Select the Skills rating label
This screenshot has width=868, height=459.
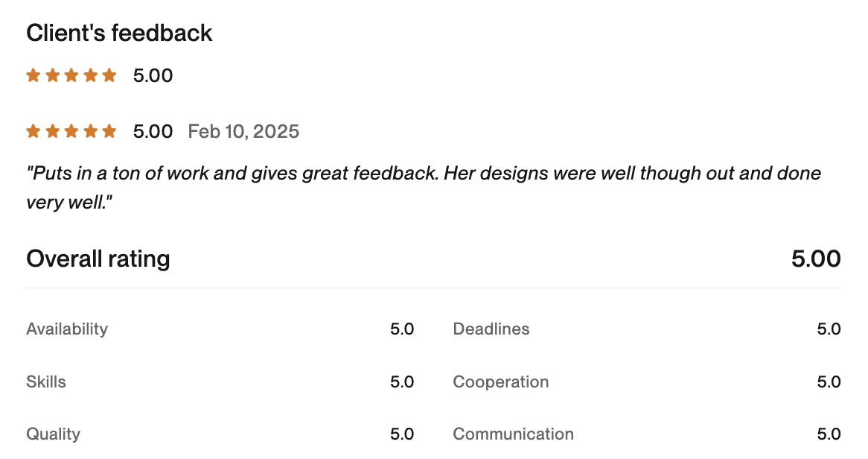pos(46,382)
